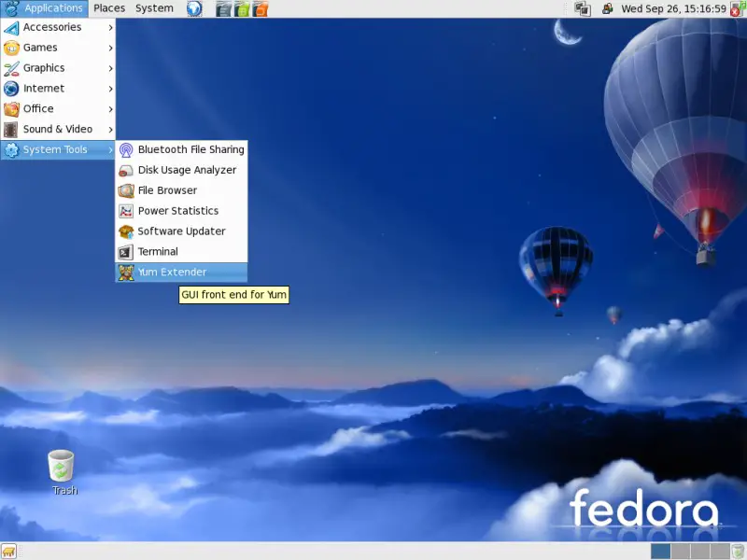The height and width of the screenshot is (560, 747).
Task: Expand the Games submenu
Action: [x=58, y=49]
